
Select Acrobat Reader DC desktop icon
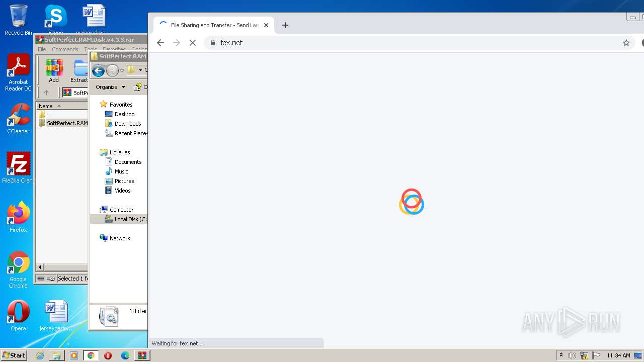[18, 72]
